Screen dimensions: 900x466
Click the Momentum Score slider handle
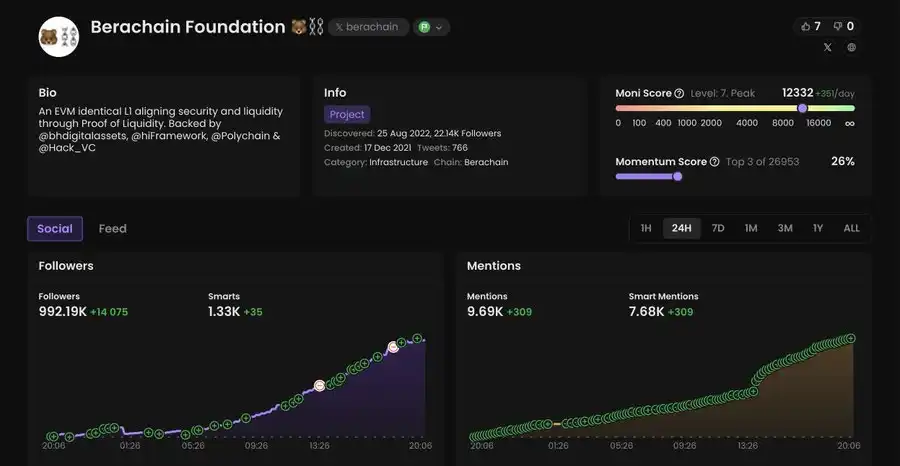click(677, 176)
